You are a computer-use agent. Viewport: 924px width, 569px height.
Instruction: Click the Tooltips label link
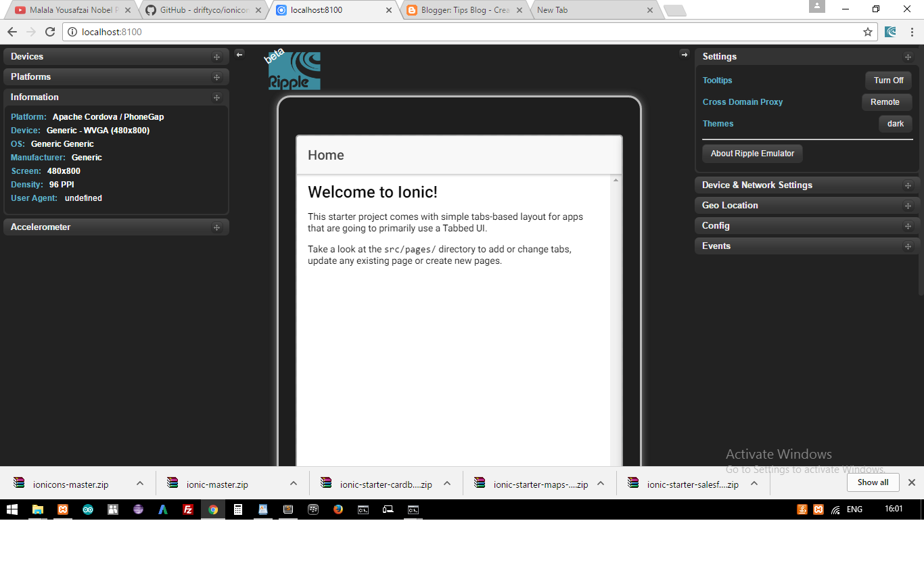pos(717,81)
